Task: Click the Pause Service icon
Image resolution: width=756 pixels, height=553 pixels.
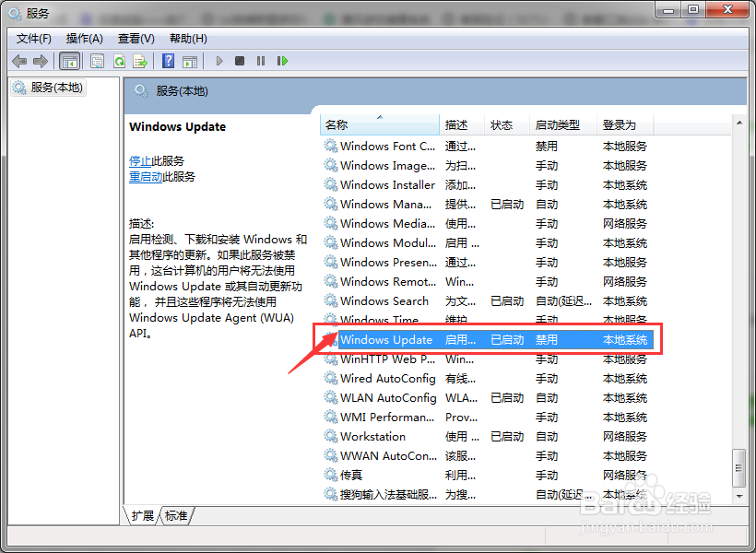Action: pos(261,61)
